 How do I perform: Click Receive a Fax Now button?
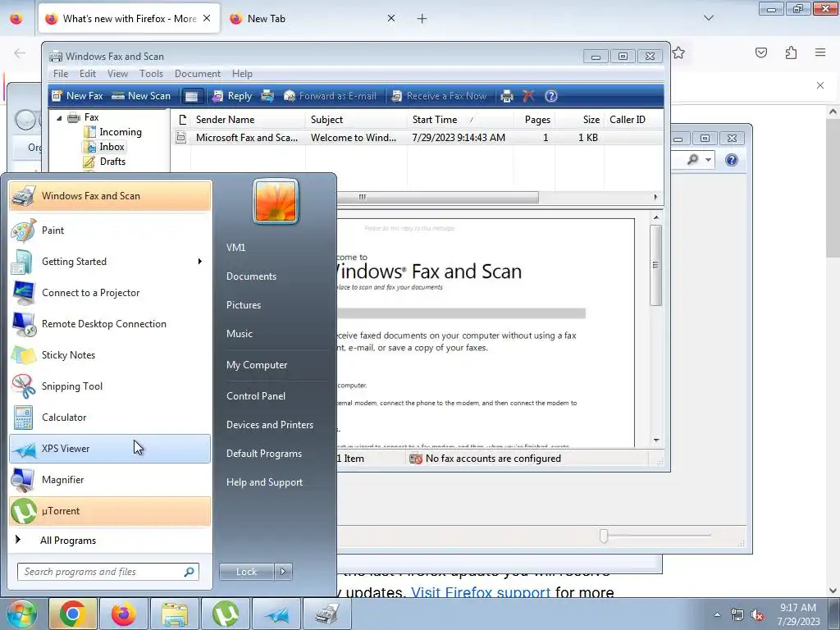coord(439,96)
